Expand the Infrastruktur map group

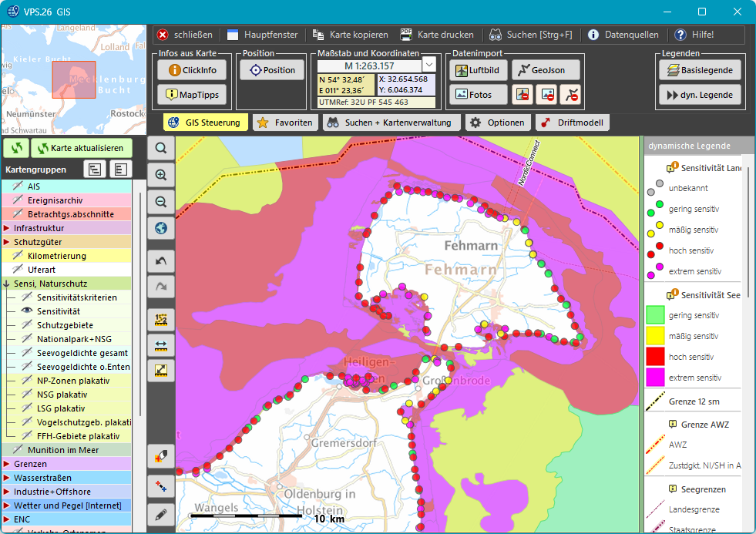tap(6, 228)
